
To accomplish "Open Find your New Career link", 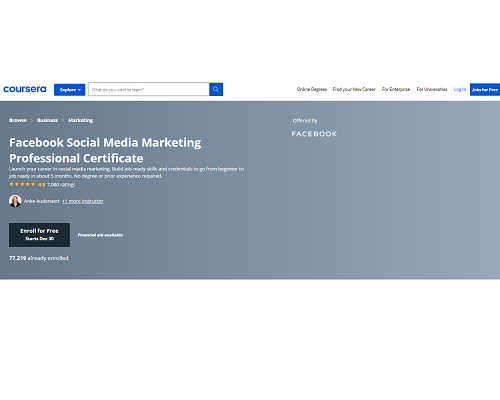I will click(354, 89).
